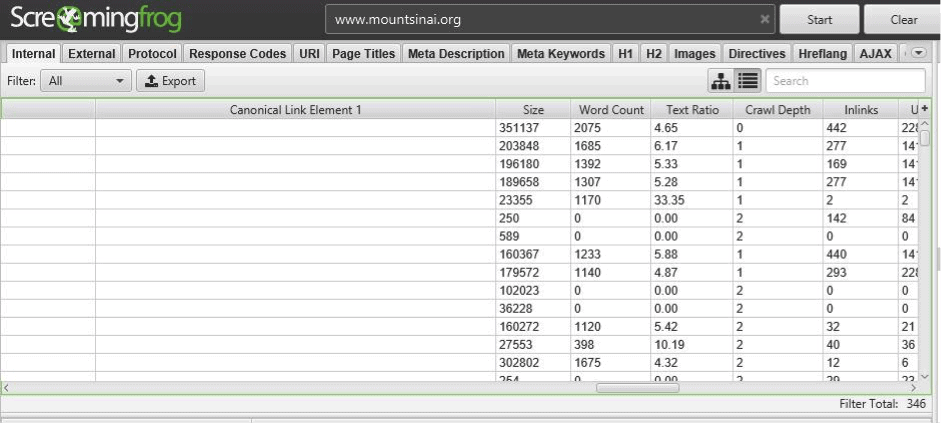
Task: Select the size cell 102023
Action: tap(533, 290)
